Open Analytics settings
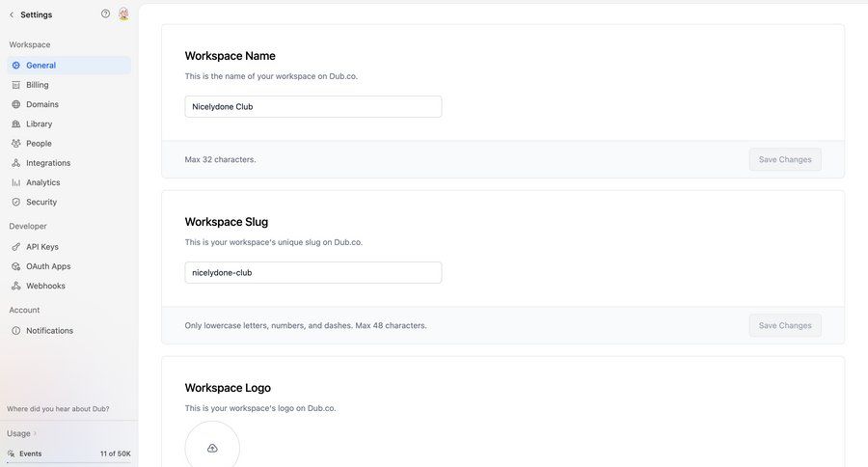 pyautogui.click(x=69, y=182)
